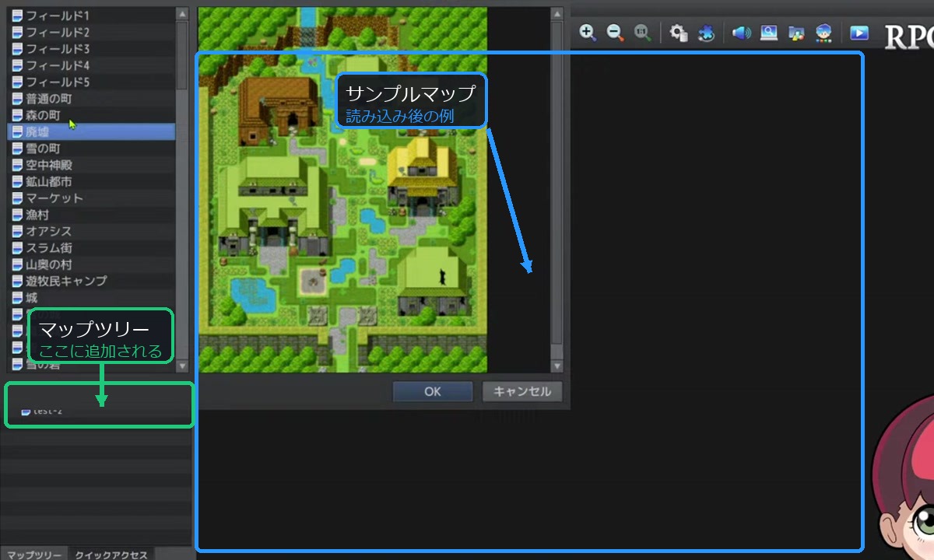This screenshot has height=560, width=934.
Task: Open the Database gear icon
Action: (679, 33)
